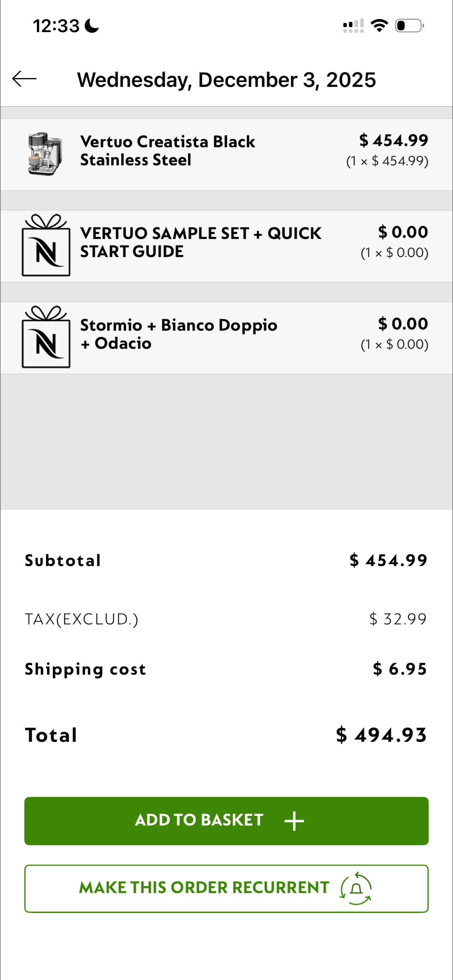Tap the Stormio Bianco Doppio gift icon
Image resolution: width=453 pixels, height=980 pixels.
pos(46,337)
